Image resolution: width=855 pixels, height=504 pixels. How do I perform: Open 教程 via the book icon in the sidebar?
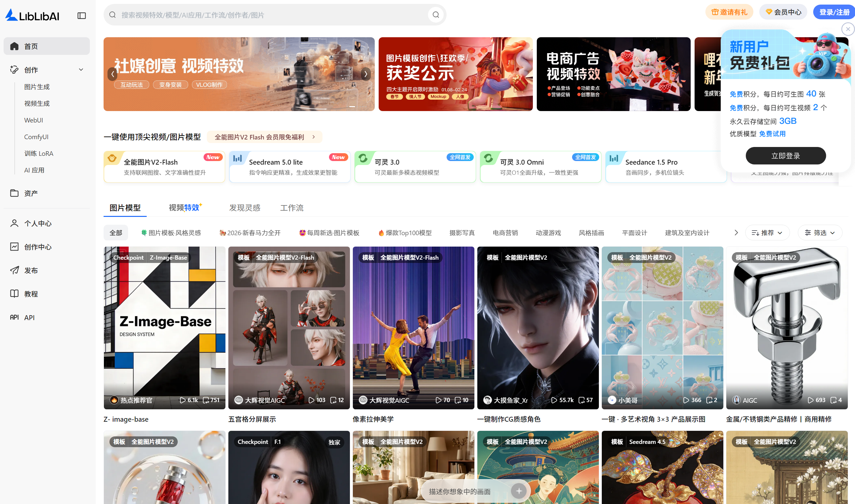[x=14, y=293]
